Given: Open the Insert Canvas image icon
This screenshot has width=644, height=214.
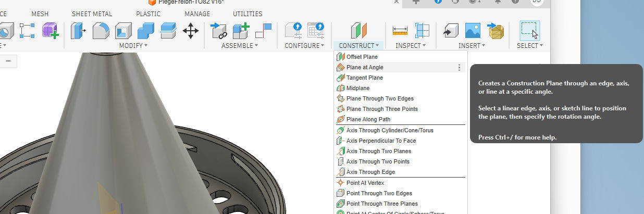Looking at the screenshot, I should click(473, 31).
